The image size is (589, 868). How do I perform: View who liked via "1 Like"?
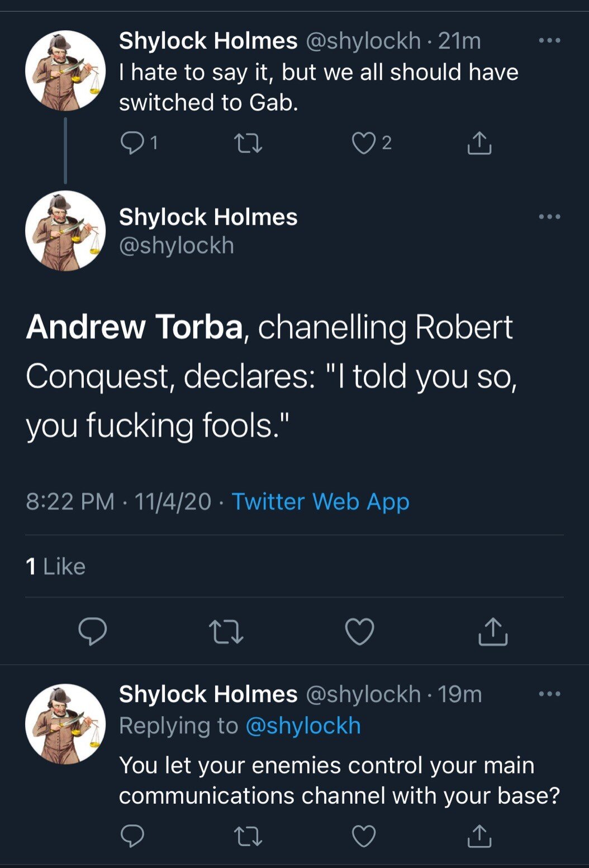click(x=55, y=566)
